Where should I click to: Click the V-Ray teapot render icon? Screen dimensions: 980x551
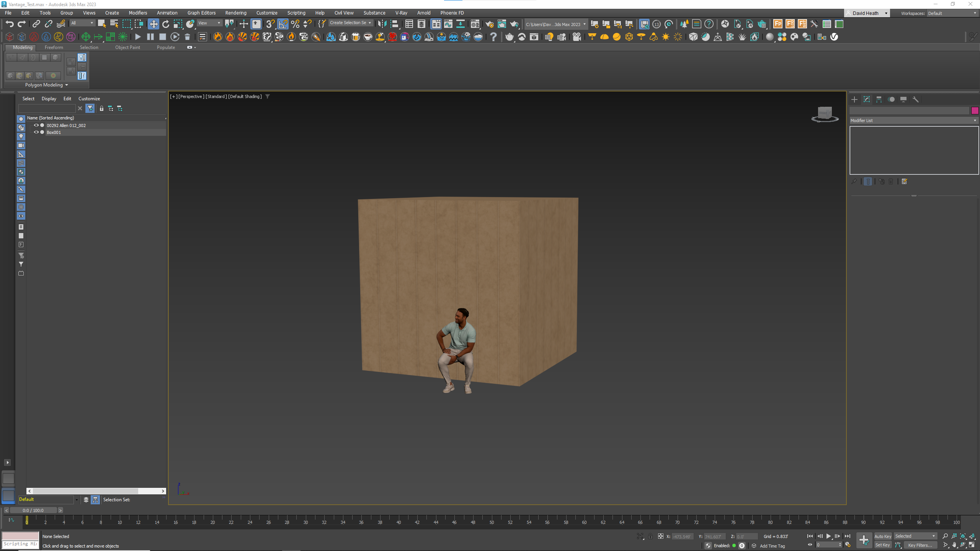pos(509,37)
